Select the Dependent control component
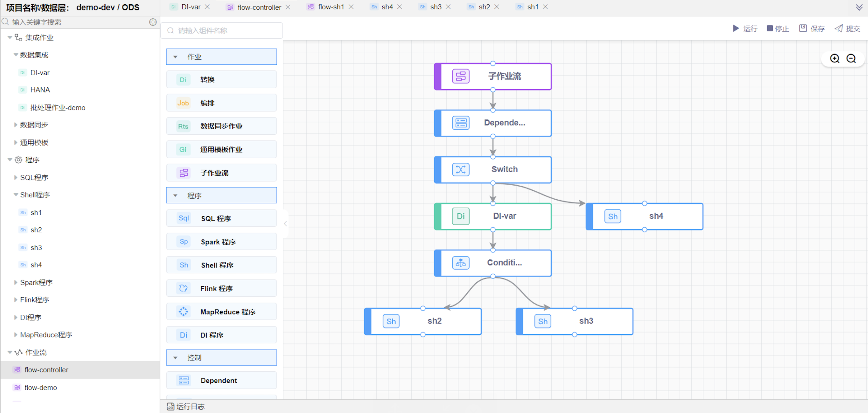The image size is (868, 413). [221, 380]
